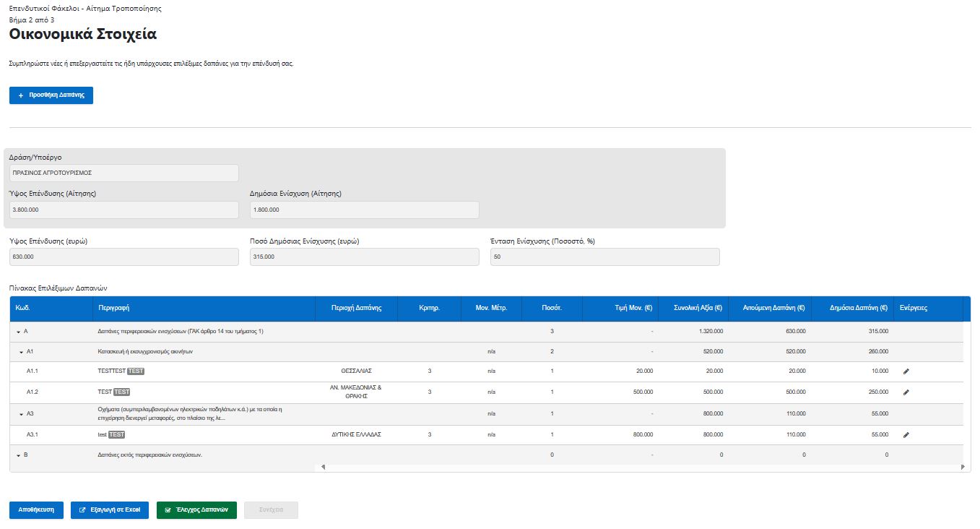The image size is (980, 529).
Task: Edit expense A1.2 via its pencil icon
Action: click(x=906, y=392)
